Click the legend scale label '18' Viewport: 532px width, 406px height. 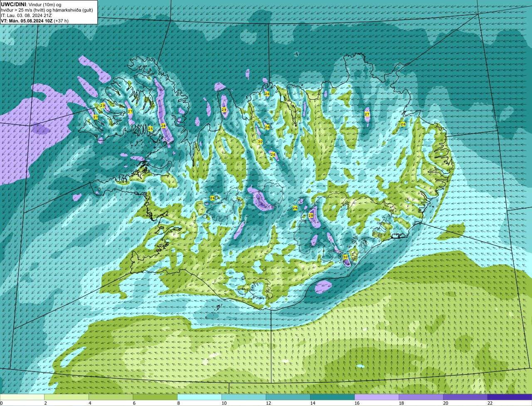pos(401,403)
